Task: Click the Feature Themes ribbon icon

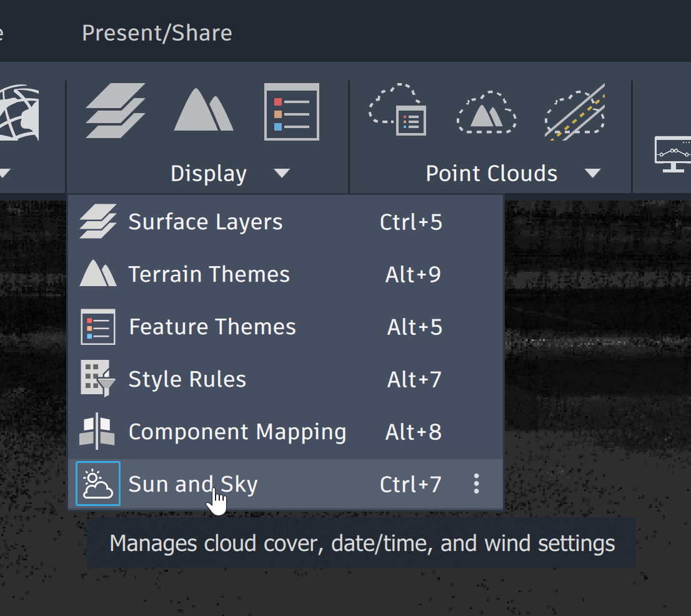Action: 292,111
